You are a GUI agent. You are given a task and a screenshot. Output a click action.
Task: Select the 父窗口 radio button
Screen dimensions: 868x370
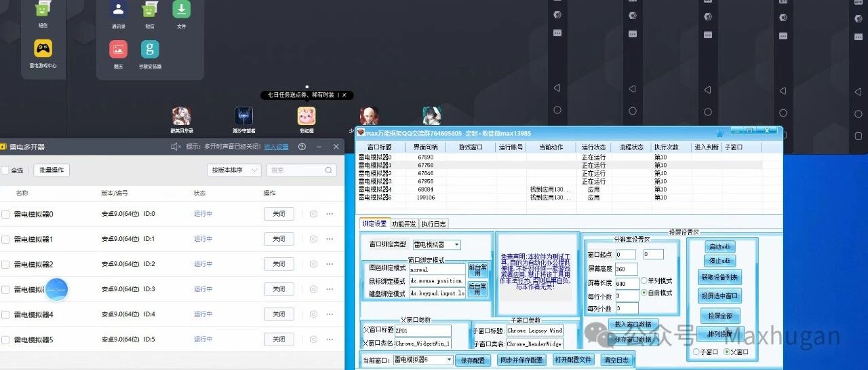click(x=727, y=352)
